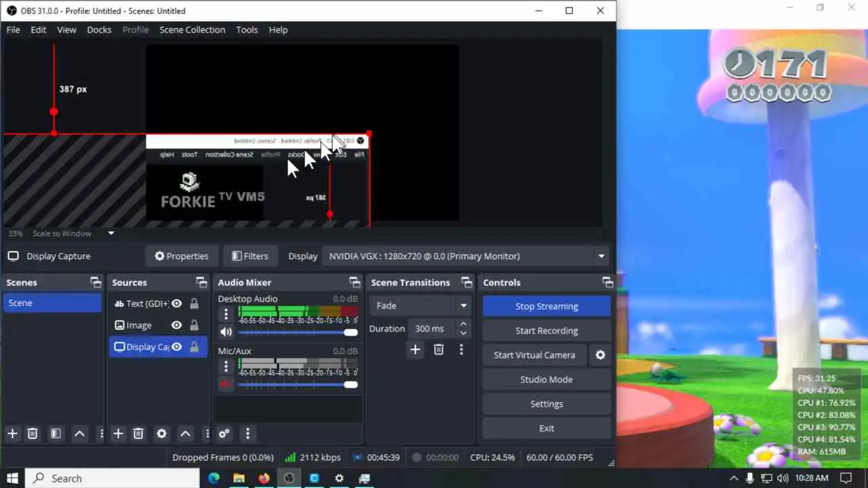
Task: Add a new scene with plus icon
Action: [12, 434]
